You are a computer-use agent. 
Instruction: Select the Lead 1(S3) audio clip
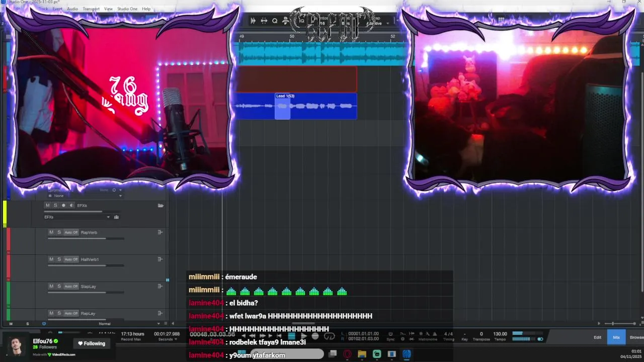pyautogui.click(x=316, y=106)
